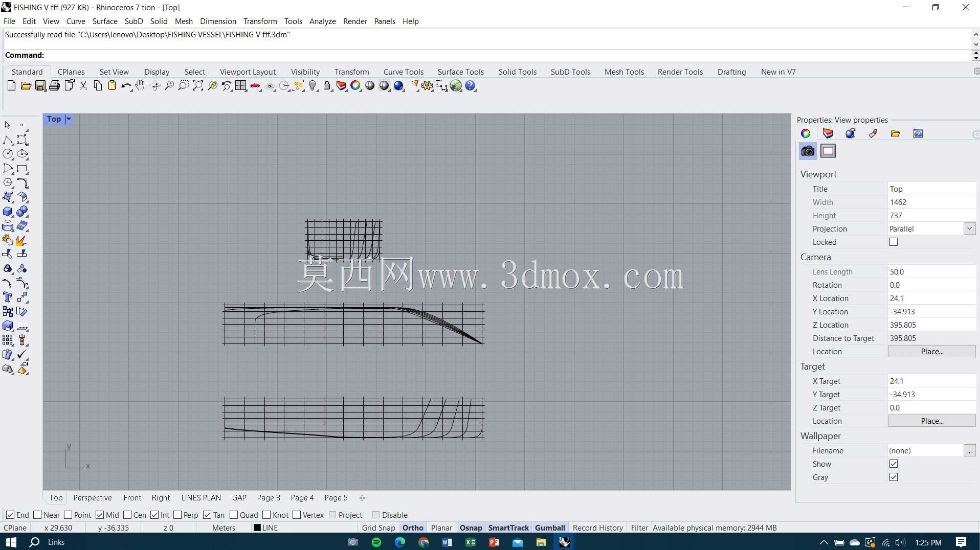
Task: Open the four-viewport layout icon
Action: [241, 86]
